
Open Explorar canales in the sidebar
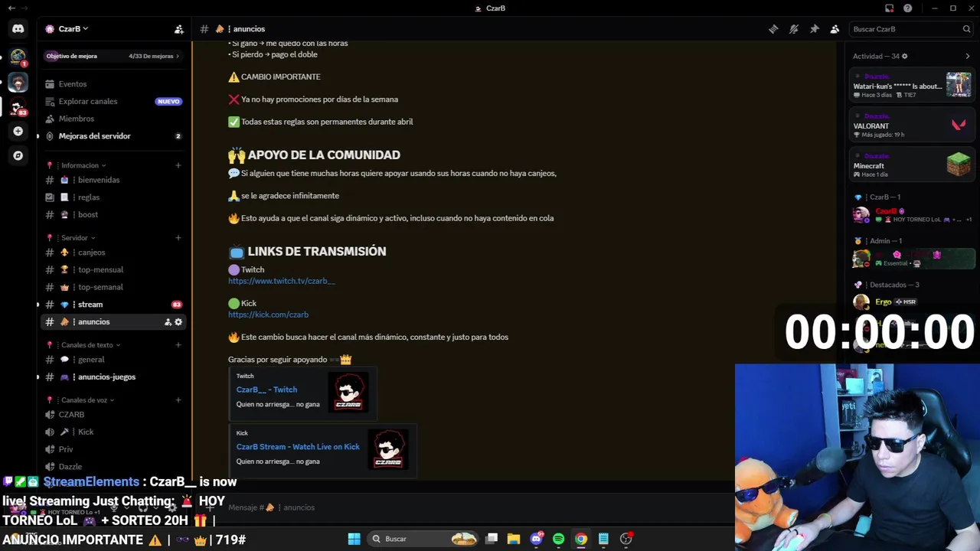[113, 101]
